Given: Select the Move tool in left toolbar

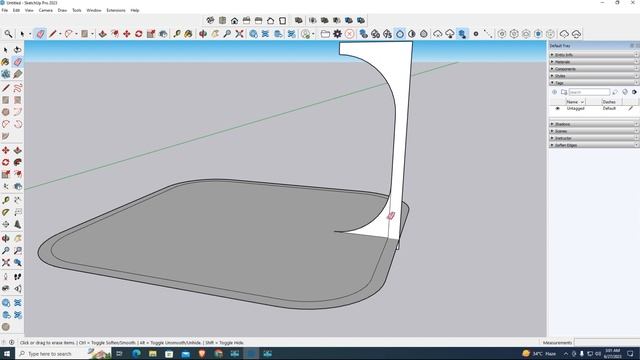Looking at the screenshot, I should pyautogui.click(x=6, y=150).
